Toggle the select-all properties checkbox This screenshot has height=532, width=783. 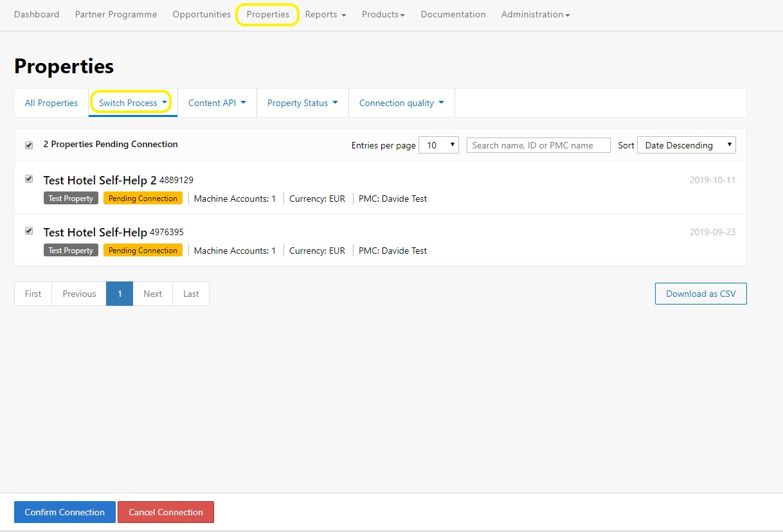tap(29, 145)
